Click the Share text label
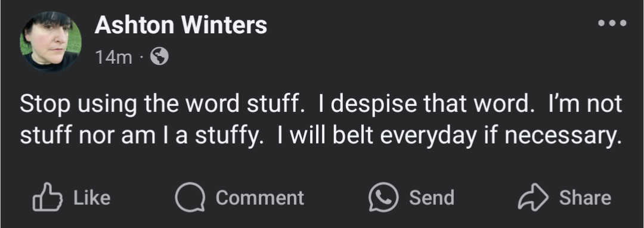 pyautogui.click(x=586, y=198)
